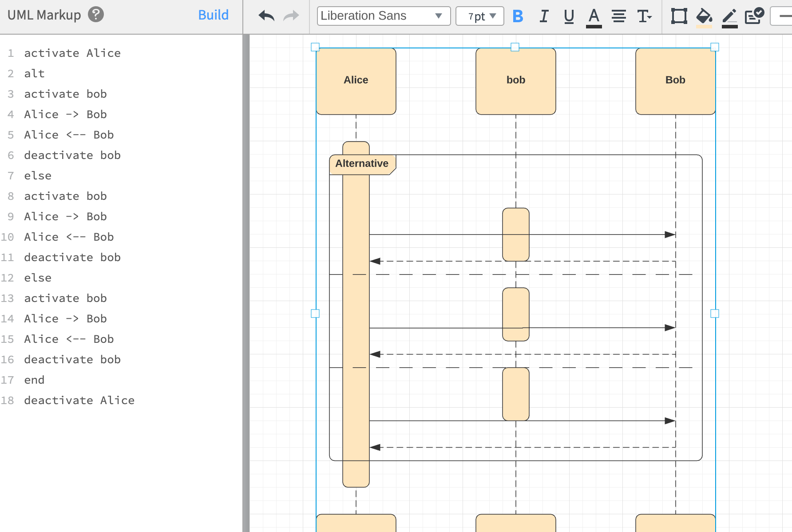Undo the last action
This screenshot has height=532, width=792.
tap(266, 16)
